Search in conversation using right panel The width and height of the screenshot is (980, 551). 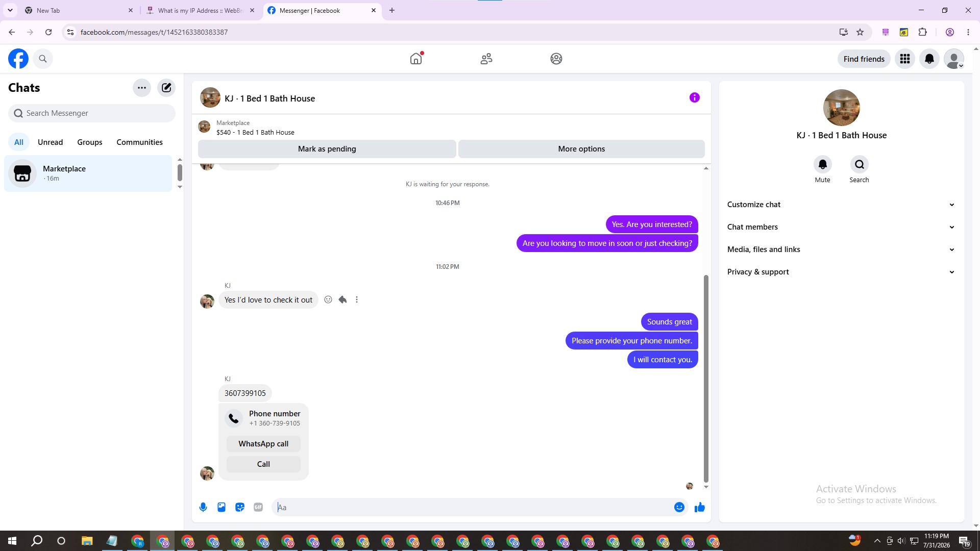pos(860,164)
